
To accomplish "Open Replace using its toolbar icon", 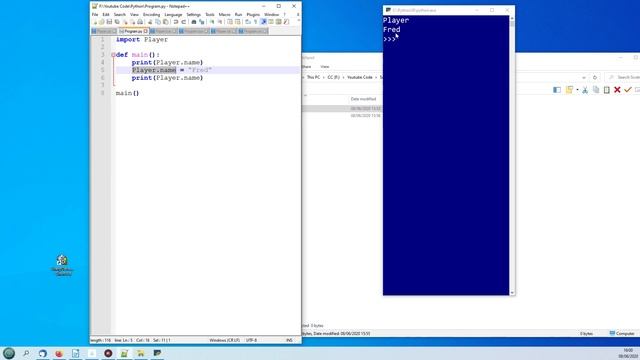I will pyautogui.click(x=202, y=22).
